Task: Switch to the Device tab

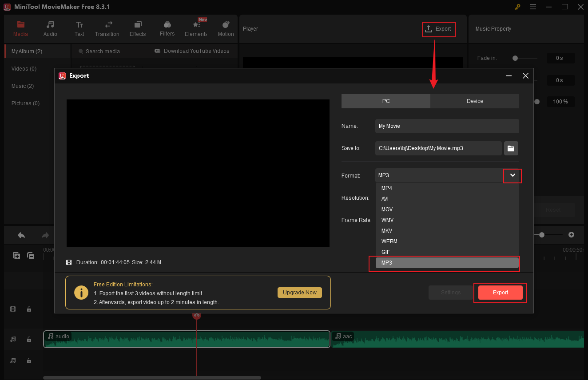Action: (x=474, y=101)
